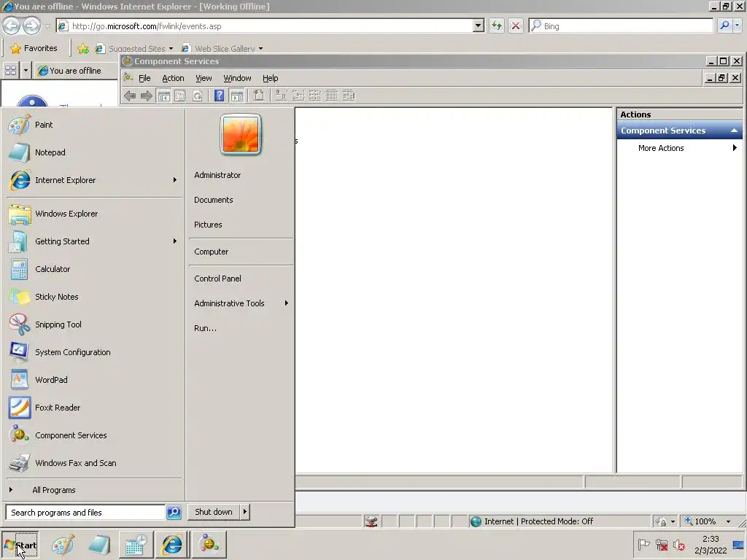The width and height of the screenshot is (747, 560).
Task: Open System Configuration
Action: [94, 352]
